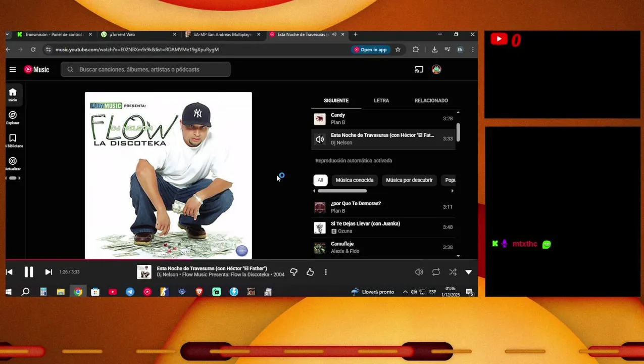Open the YouTube Music hamburger menu
The width and height of the screenshot is (644, 364).
13,70
